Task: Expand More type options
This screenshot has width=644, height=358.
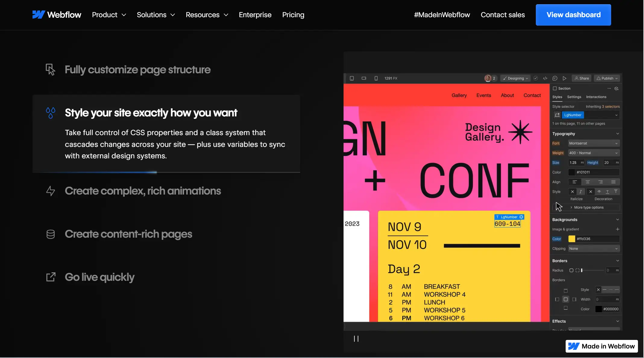Action: 588,207
